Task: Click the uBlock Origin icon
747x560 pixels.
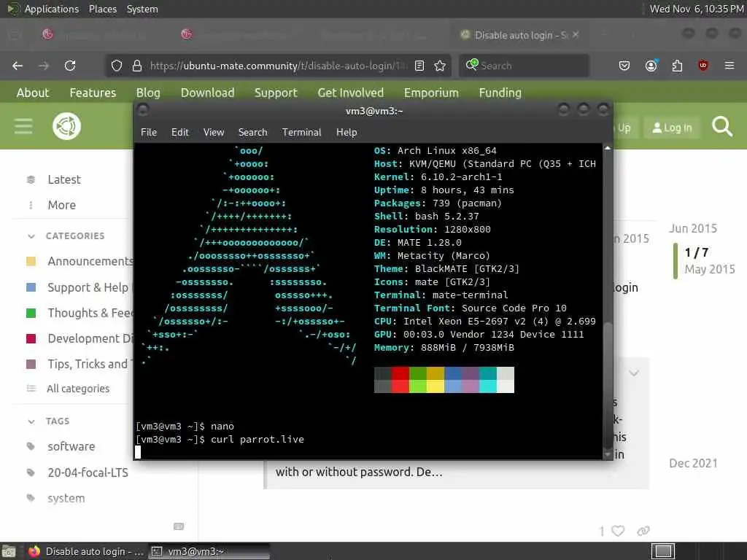Action: (x=703, y=66)
